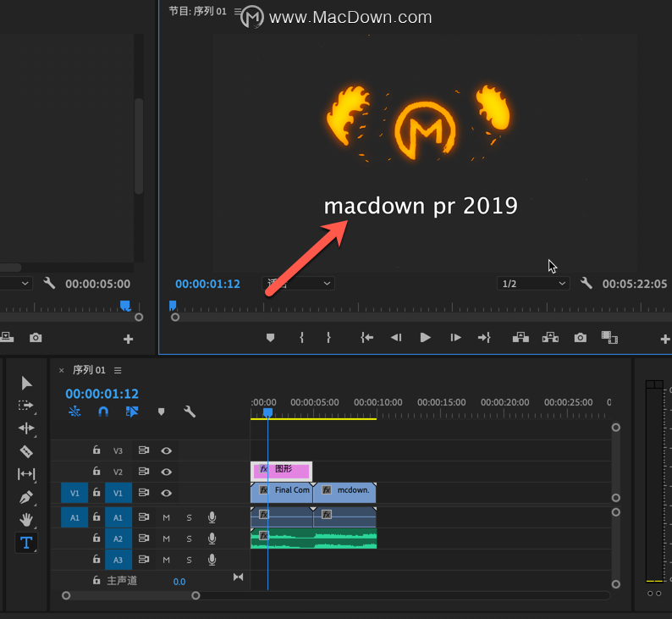The image size is (672, 619).
Task: Step back one frame
Action: click(396, 338)
